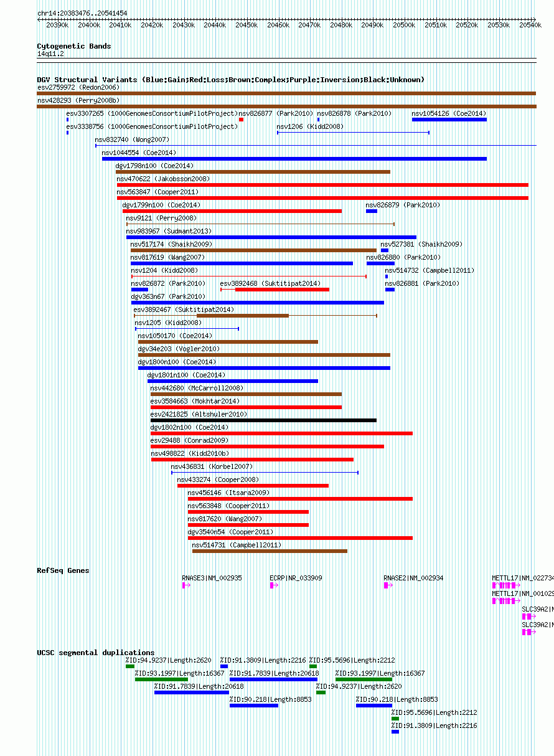Select esv29488 (Conrad2009) label
The width and height of the screenshot is (554, 756).
(x=189, y=440)
